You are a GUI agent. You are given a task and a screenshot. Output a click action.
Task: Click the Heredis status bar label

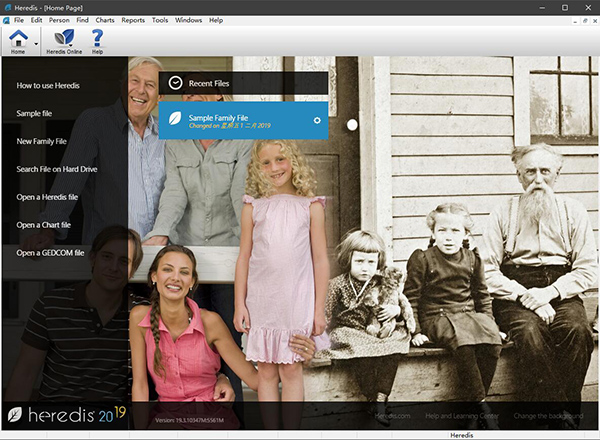click(461, 435)
